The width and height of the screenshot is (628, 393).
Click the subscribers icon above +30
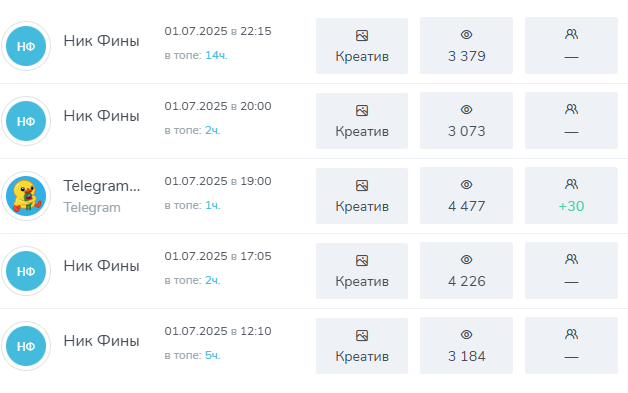pos(571,184)
